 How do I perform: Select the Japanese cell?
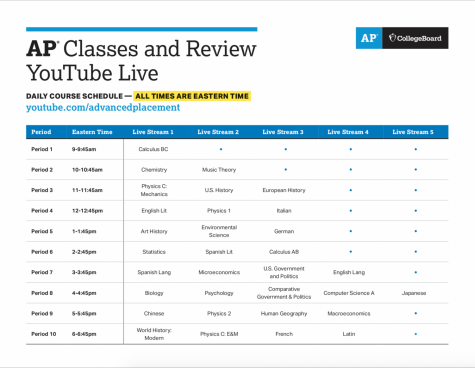[x=414, y=293]
